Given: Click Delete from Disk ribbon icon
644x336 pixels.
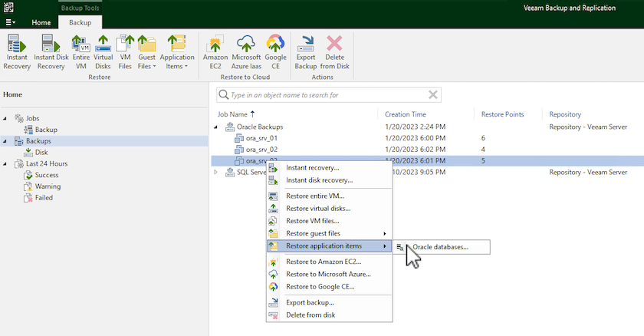Looking at the screenshot, I should click(335, 52).
